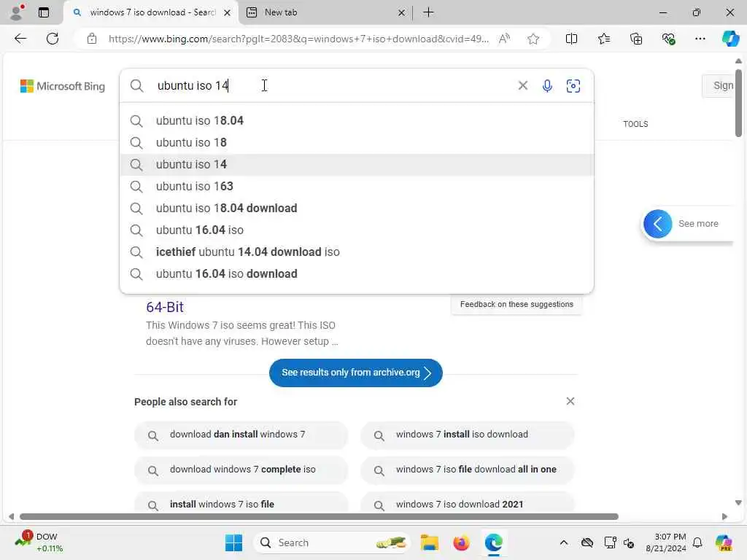Open taskbar clock showing 3:07 PM
The height and width of the screenshot is (560, 747).
666,542
